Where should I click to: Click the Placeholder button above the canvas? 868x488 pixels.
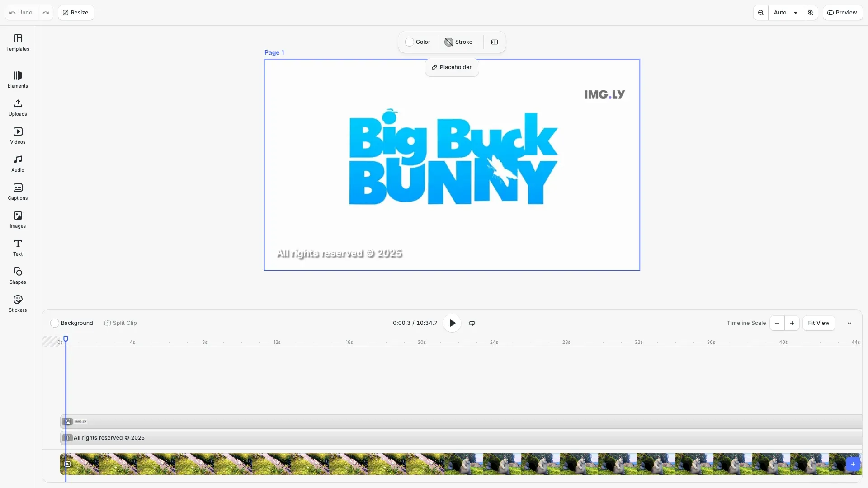click(452, 67)
